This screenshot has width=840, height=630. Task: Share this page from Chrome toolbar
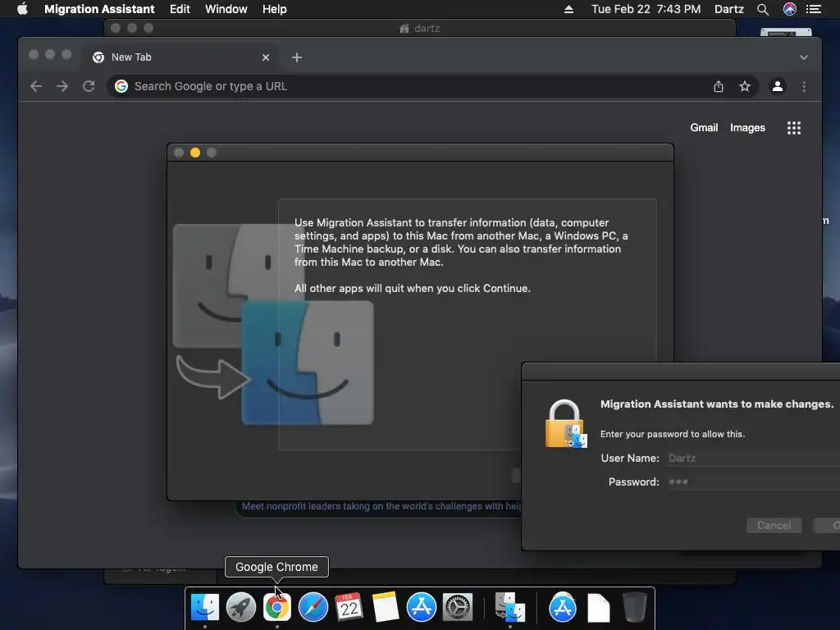[719, 86]
